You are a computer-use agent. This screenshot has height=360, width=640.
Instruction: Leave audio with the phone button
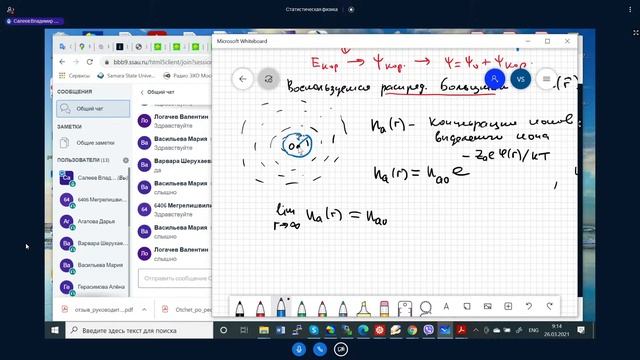click(320, 349)
